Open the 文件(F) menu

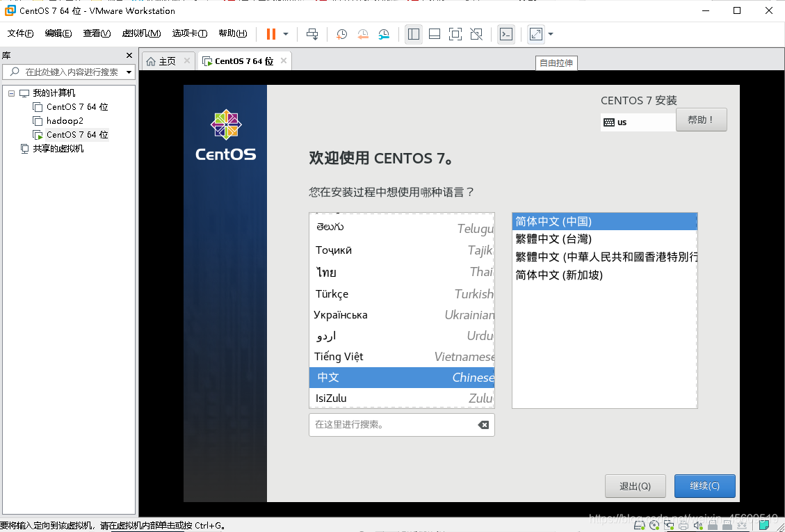[x=21, y=33]
